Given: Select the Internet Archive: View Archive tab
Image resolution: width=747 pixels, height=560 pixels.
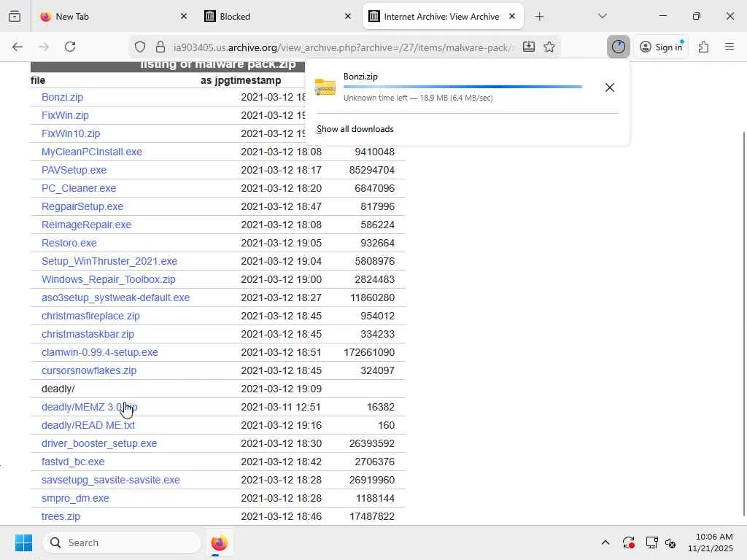Looking at the screenshot, I should [x=443, y=16].
